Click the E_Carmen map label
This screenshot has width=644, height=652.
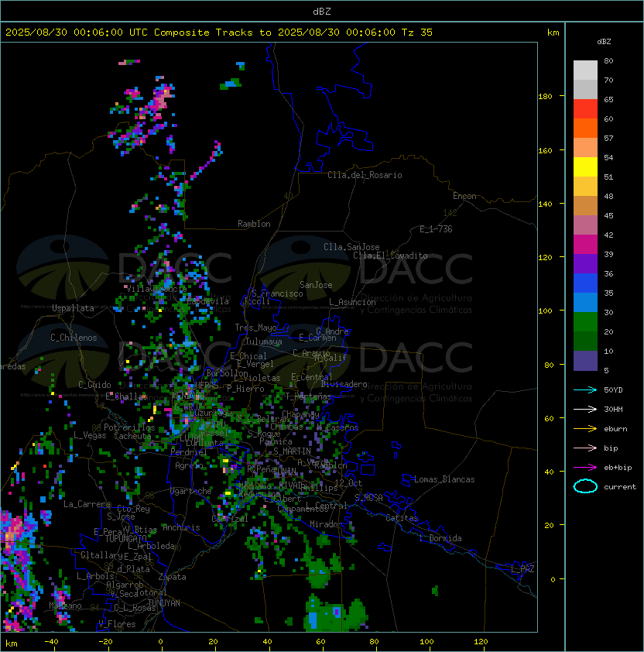tap(317, 338)
